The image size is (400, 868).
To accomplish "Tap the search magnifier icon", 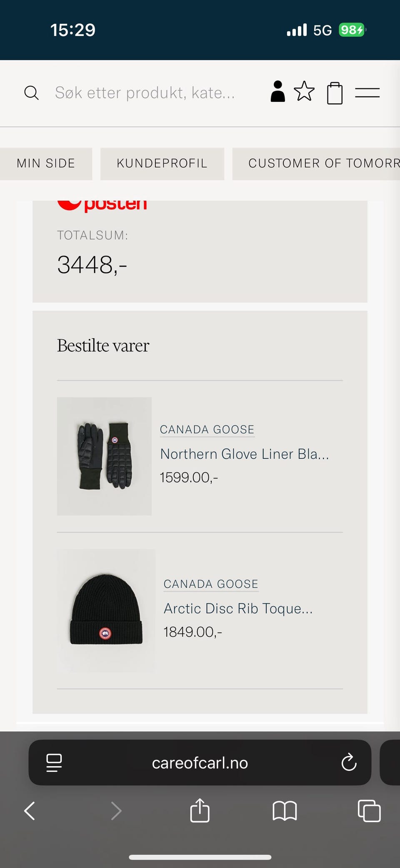I will (31, 93).
